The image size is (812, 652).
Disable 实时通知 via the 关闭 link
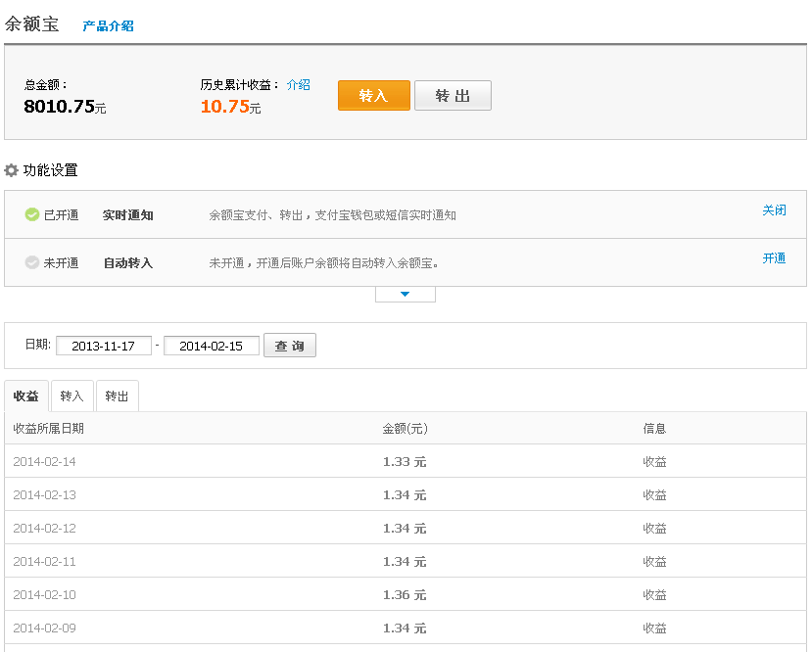(x=774, y=210)
